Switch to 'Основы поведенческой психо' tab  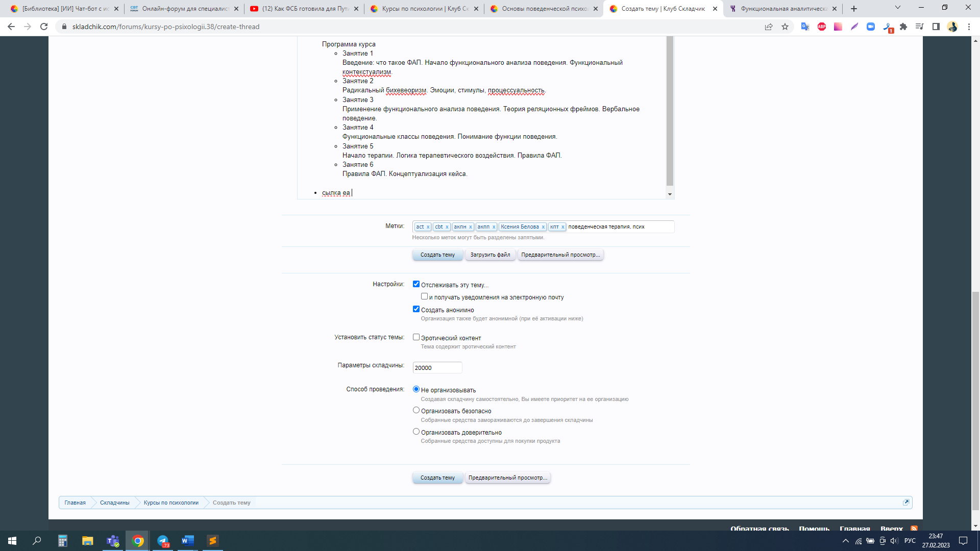coord(544,9)
